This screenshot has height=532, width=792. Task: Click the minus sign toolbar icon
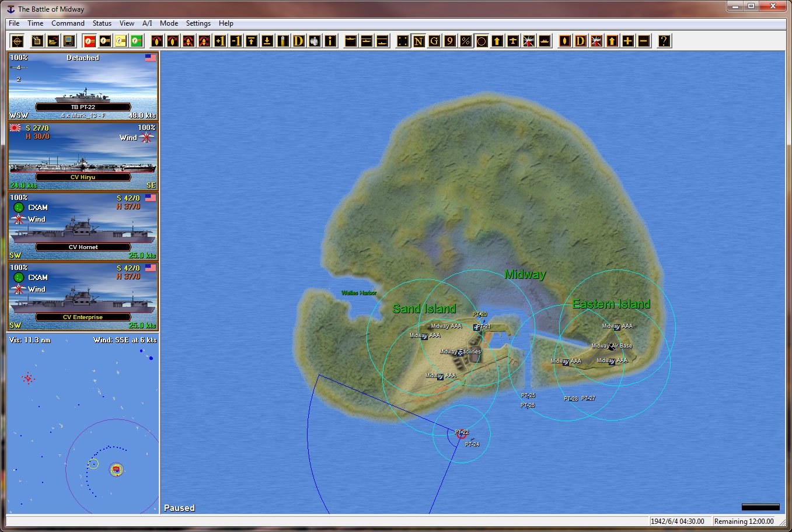click(x=643, y=41)
